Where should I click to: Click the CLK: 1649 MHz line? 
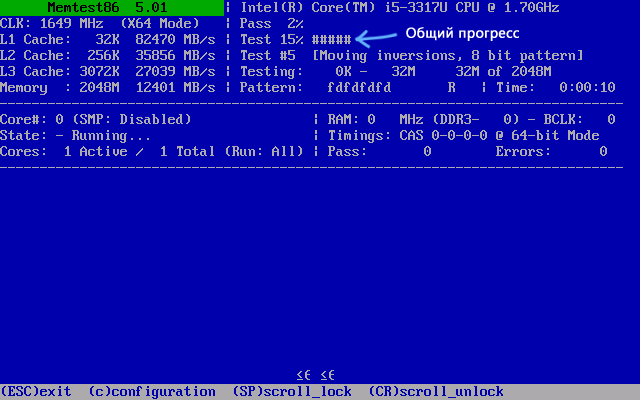[100, 24]
